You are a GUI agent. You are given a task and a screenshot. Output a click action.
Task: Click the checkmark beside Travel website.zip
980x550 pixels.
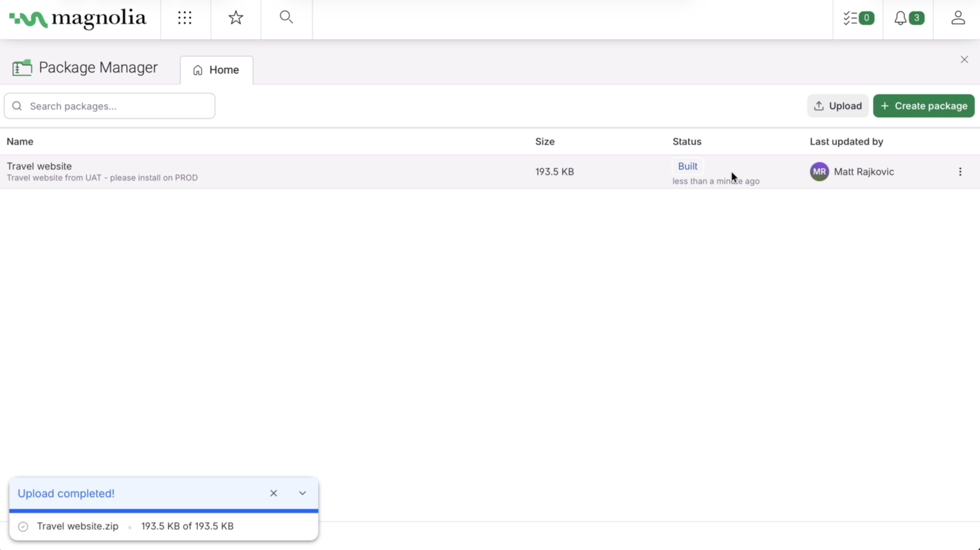pos(23,527)
